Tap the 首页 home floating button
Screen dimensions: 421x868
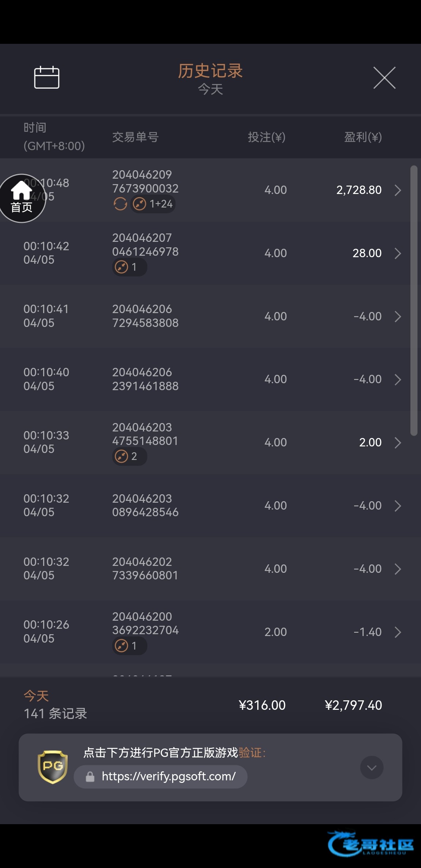22,198
